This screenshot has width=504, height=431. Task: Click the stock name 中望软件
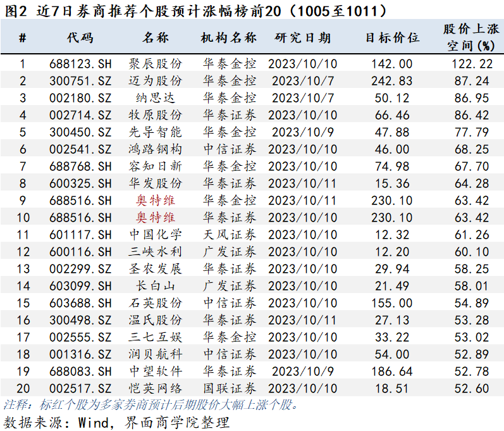point(156,371)
